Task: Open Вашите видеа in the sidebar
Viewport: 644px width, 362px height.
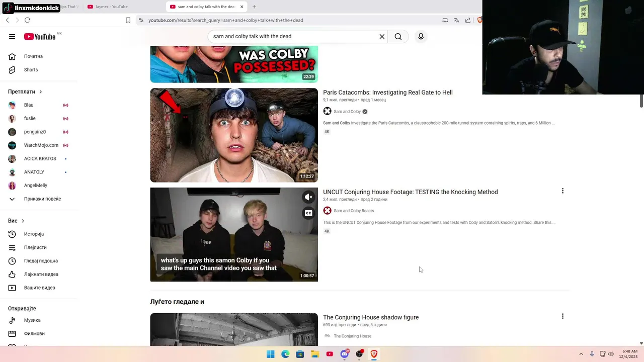Action: (x=39, y=288)
